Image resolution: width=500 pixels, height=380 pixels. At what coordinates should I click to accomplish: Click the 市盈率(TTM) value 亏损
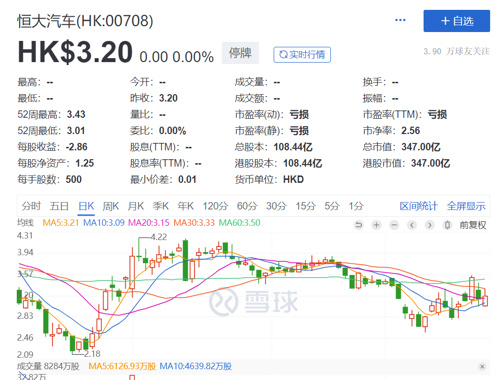coord(437,114)
